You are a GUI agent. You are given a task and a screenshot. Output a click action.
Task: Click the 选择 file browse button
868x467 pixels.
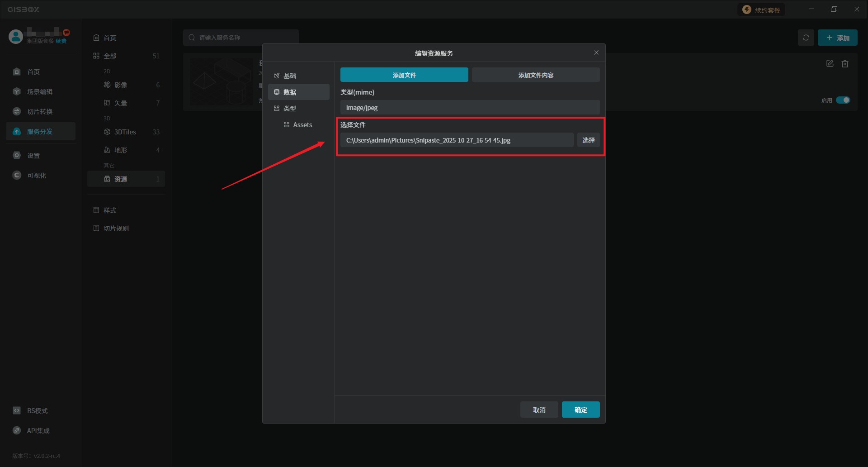(588, 140)
